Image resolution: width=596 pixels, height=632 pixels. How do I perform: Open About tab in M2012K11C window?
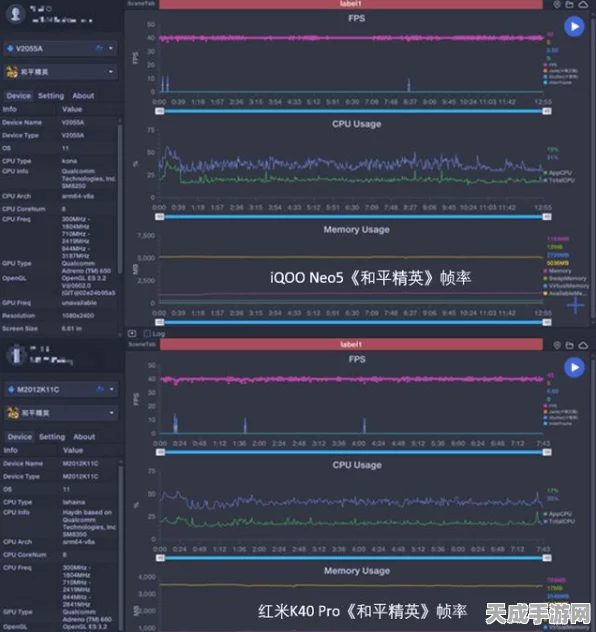click(84, 437)
